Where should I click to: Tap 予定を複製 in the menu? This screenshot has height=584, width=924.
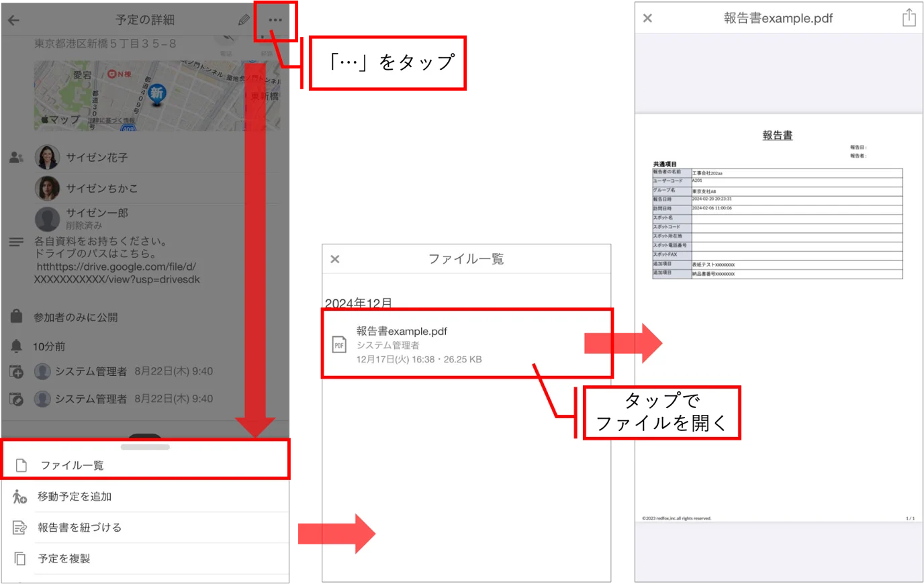[145, 558]
